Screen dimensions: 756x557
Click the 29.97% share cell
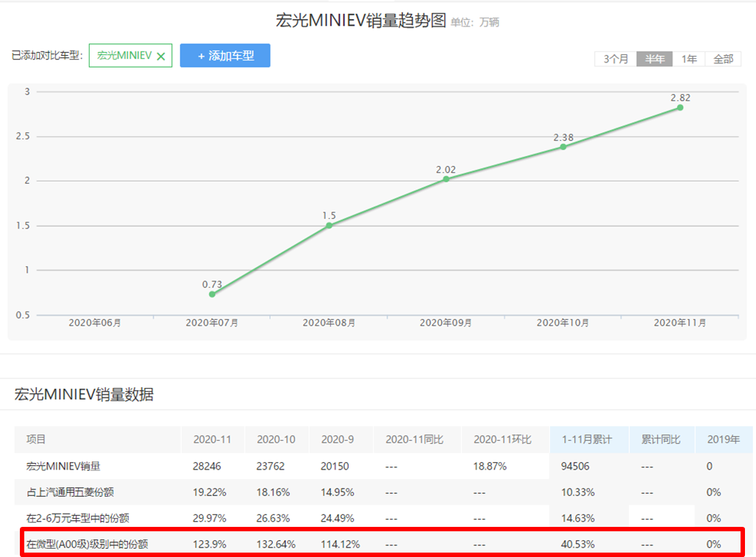210,519
